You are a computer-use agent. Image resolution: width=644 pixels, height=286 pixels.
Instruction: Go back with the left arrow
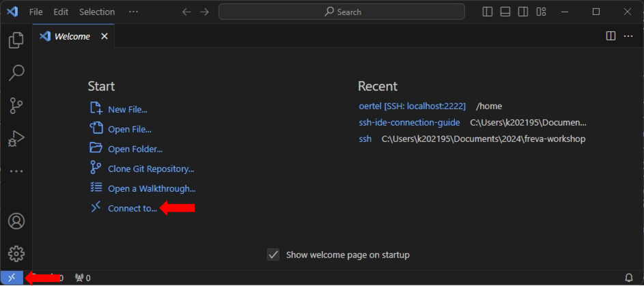[x=186, y=12]
